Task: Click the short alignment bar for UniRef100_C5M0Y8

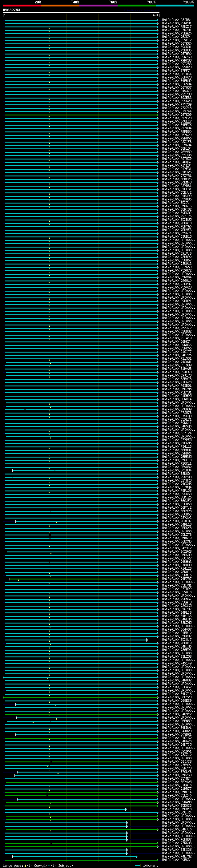Action: tap(66, 809)
